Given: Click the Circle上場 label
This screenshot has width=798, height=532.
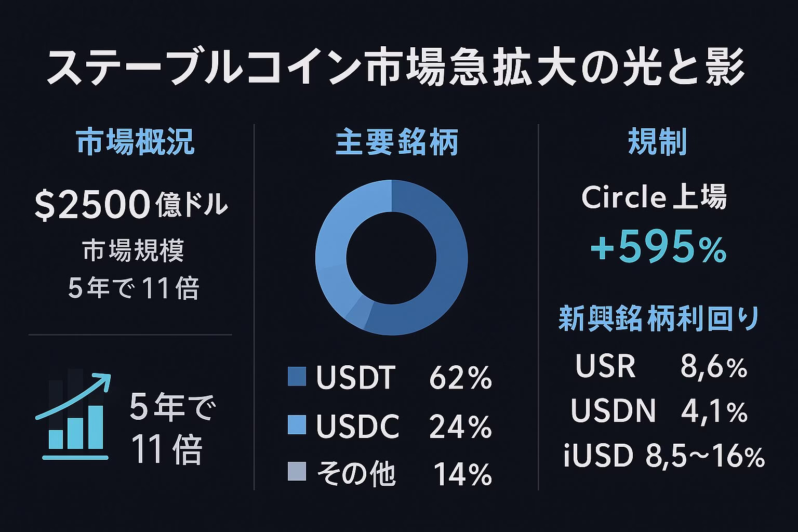Looking at the screenshot, I should [654, 197].
